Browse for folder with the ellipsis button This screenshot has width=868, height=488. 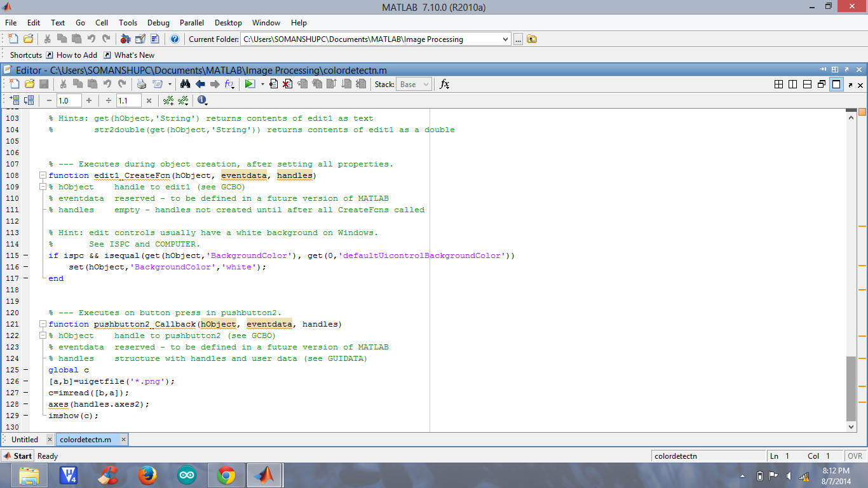point(519,39)
